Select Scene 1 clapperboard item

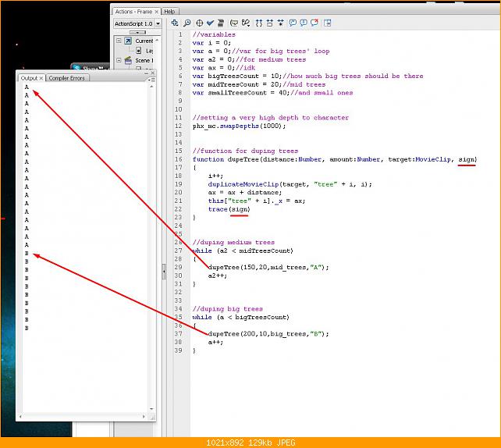[128, 60]
